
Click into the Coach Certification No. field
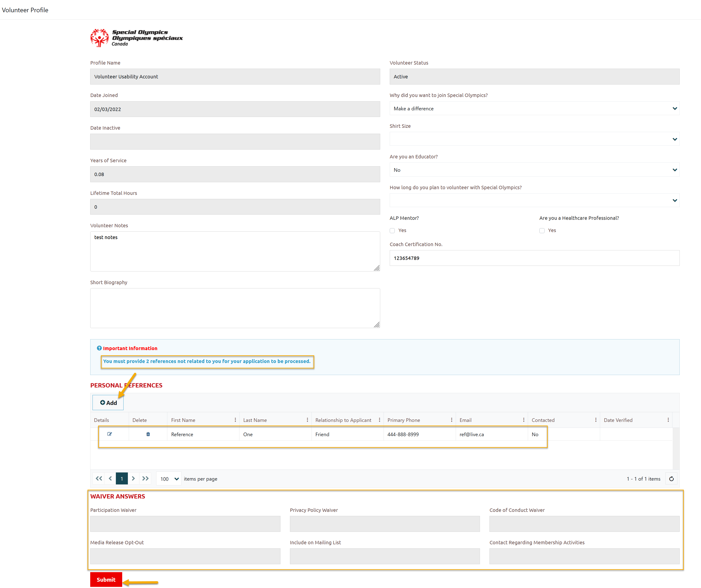534,258
